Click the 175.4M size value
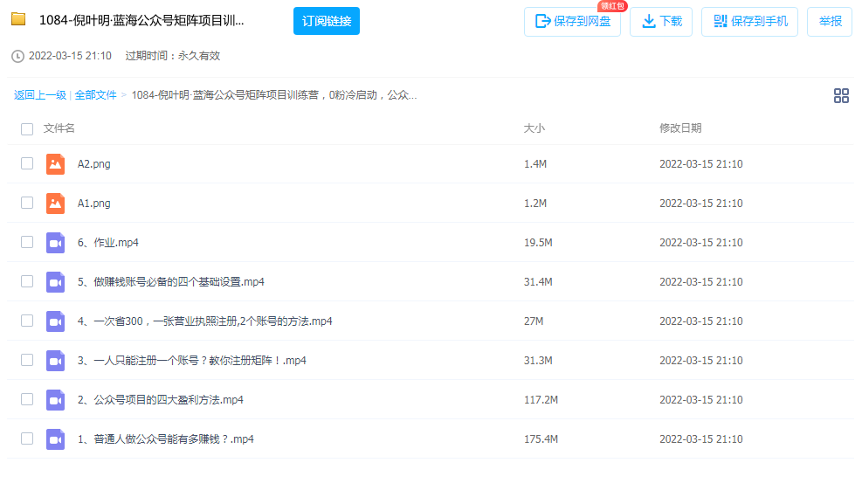862x504 pixels. tap(541, 439)
